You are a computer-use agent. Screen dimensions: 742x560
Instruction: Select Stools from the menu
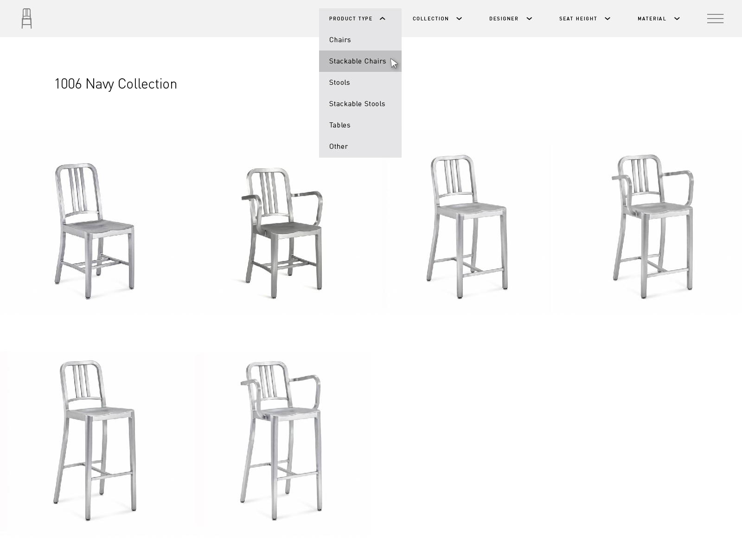[360, 83]
